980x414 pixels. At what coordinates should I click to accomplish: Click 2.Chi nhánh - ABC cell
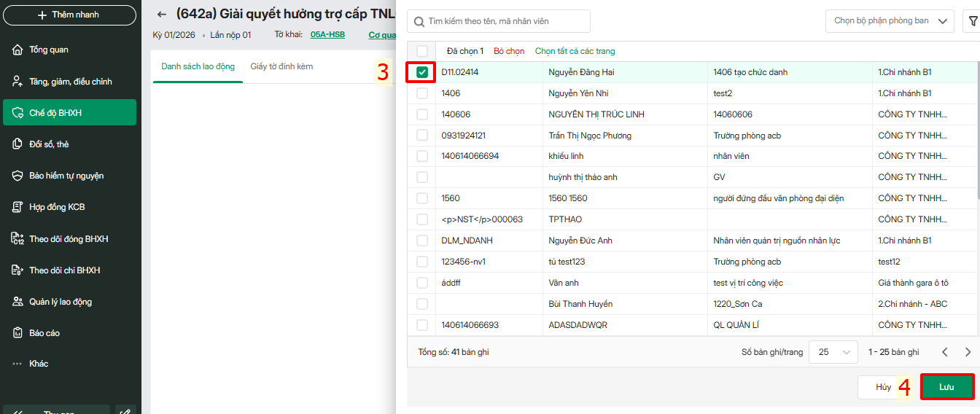925,304
